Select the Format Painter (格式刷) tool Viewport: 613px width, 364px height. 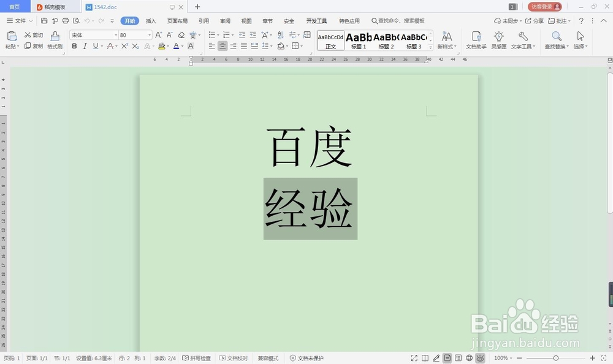click(x=55, y=40)
